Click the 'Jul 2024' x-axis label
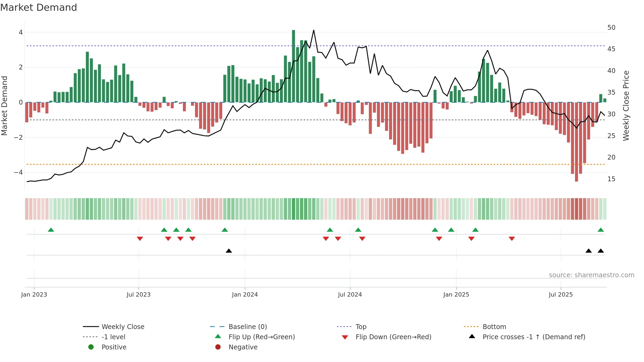 click(x=350, y=294)
